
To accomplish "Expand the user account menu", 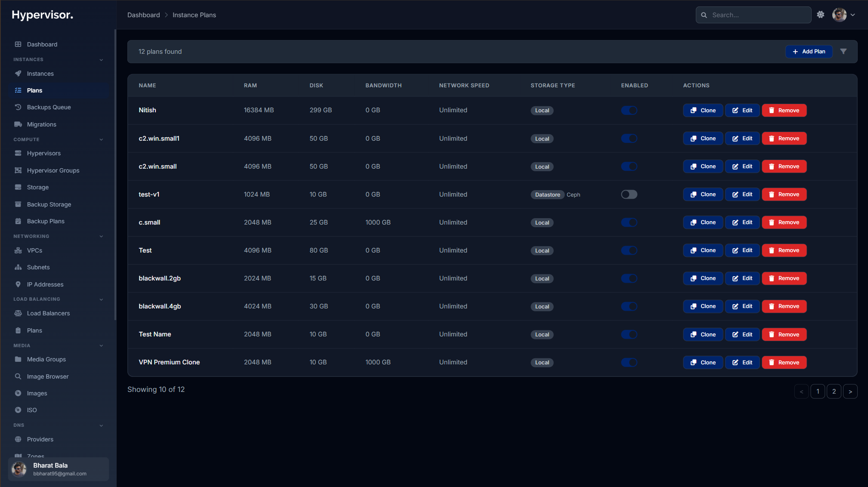I will 854,14.
